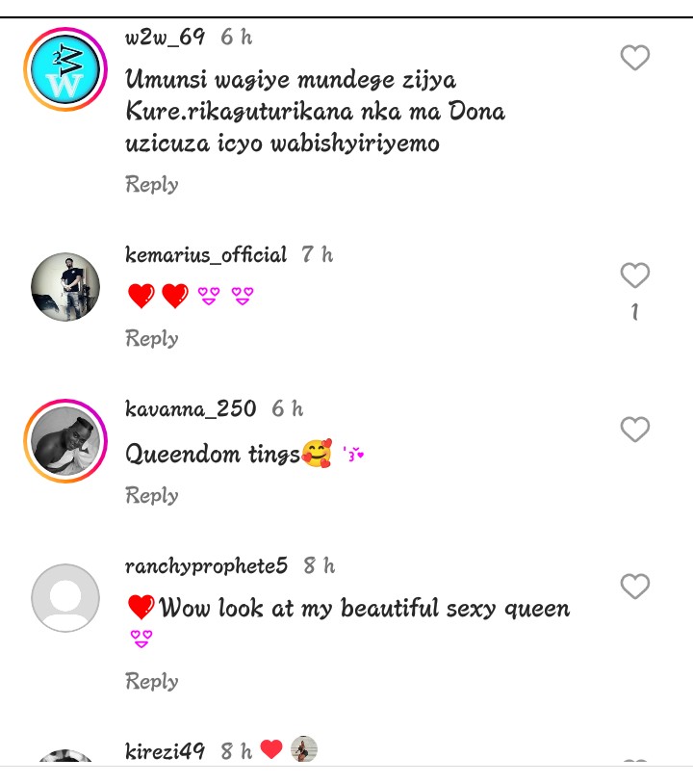693x784 pixels.
Task: Open kirezi49's partially visible profile picture
Action: [x=65, y=756]
